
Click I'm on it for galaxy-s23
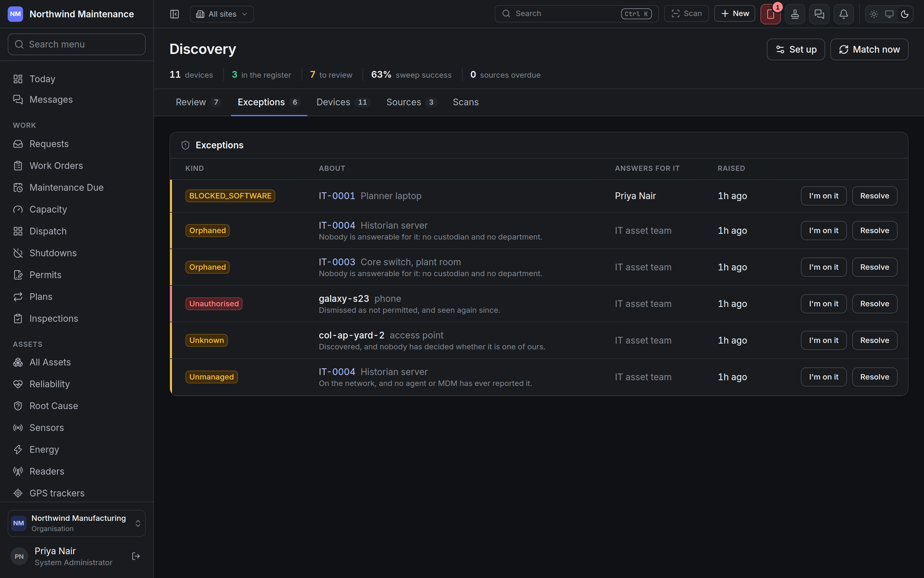point(824,303)
